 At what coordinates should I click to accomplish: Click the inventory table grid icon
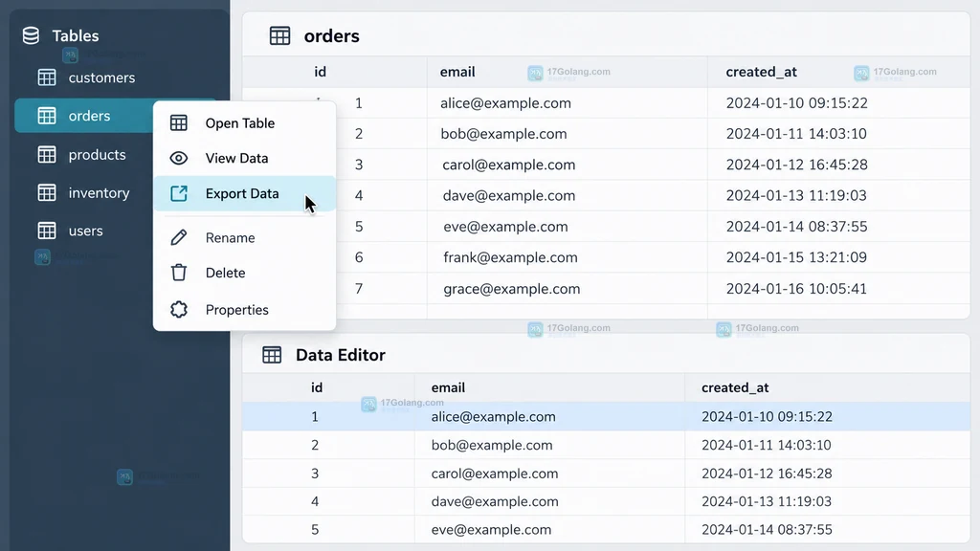pyautogui.click(x=47, y=192)
